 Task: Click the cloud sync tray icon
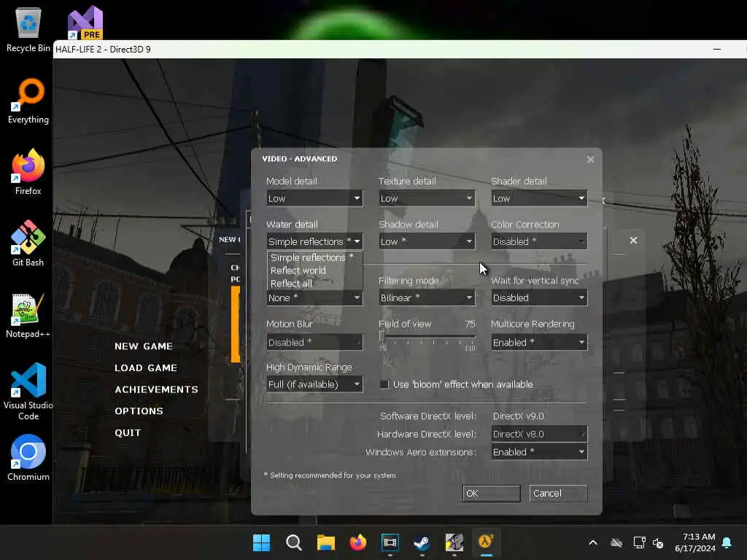pyautogui.click(x=616, y=542)
